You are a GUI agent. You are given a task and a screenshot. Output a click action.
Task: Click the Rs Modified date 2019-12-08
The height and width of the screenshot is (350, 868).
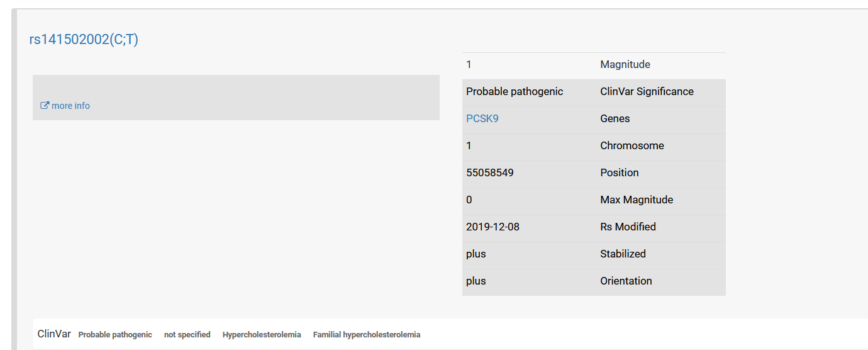(x=493, y=227)
